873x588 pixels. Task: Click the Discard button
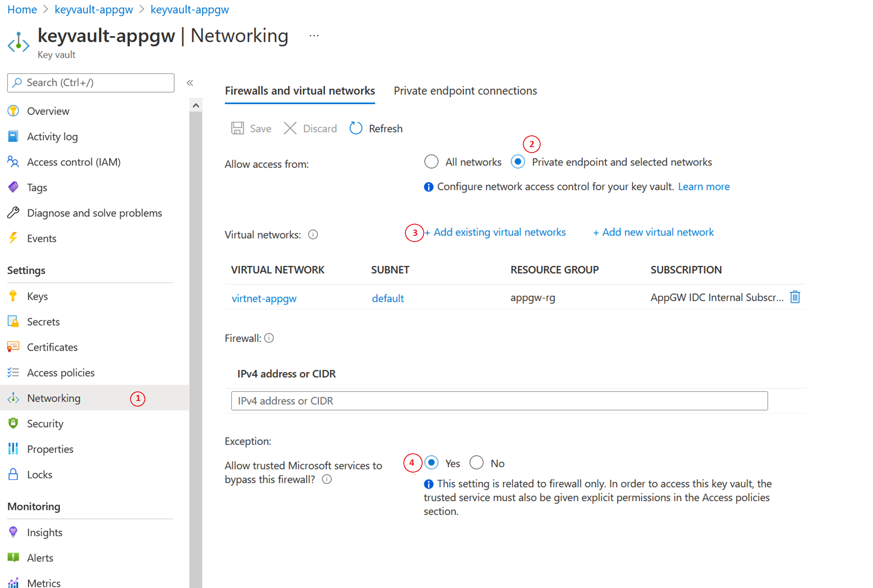tap(311, 128)
